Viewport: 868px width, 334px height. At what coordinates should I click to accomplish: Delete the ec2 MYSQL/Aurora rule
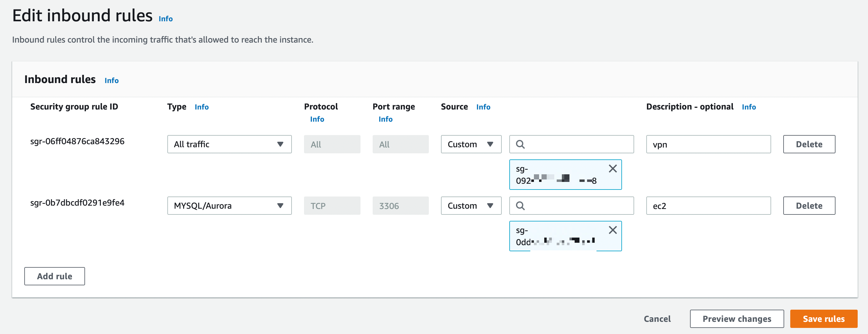[x=809, y=206]
